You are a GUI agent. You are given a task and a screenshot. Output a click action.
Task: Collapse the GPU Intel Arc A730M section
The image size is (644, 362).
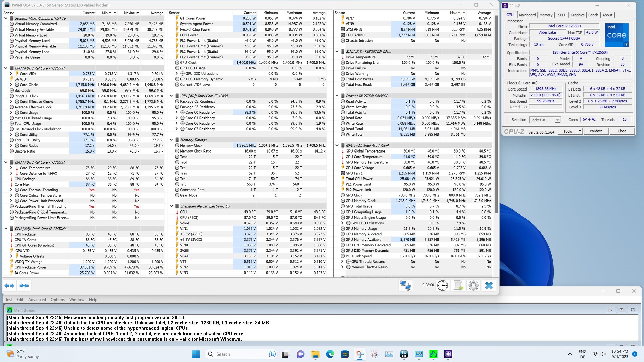click(337, 145)
